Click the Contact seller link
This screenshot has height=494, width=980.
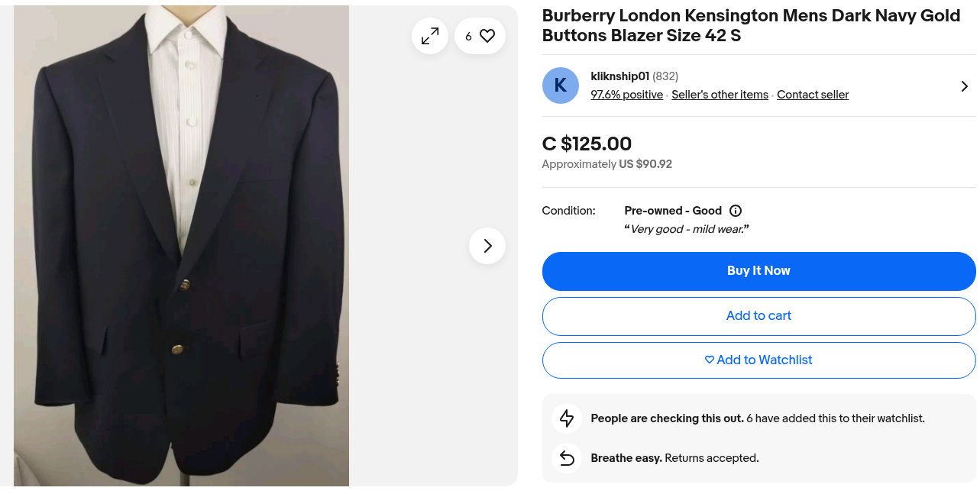click(x=813, y=95)
